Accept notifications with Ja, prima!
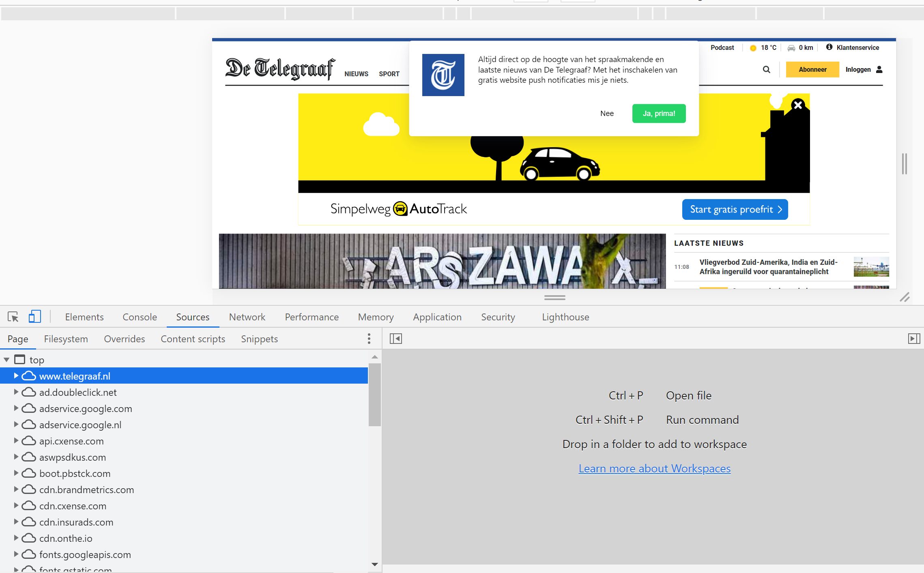Viewport: 924px width, 573px height. 659,114
